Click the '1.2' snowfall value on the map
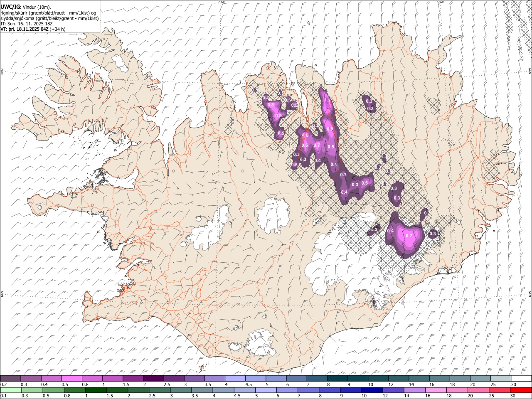 click(327, 101)
